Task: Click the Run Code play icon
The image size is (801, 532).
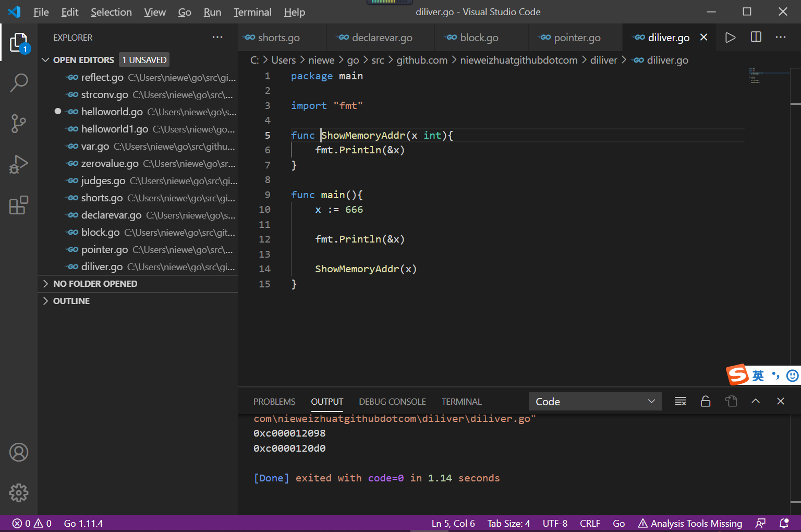Action: (730, 38)
